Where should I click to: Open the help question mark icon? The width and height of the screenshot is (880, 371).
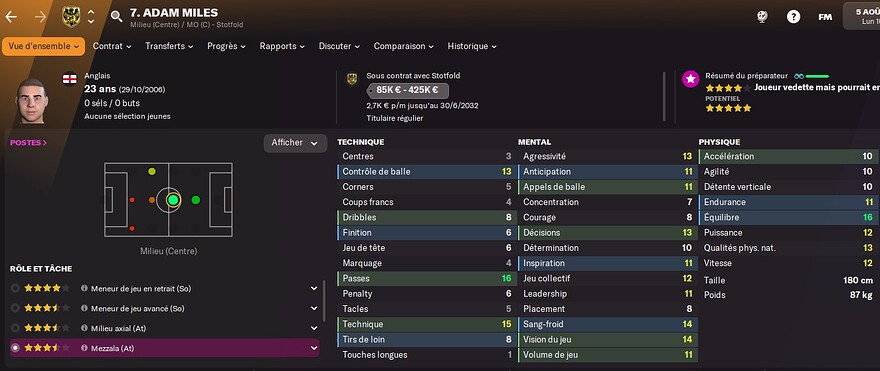point(793,17)
